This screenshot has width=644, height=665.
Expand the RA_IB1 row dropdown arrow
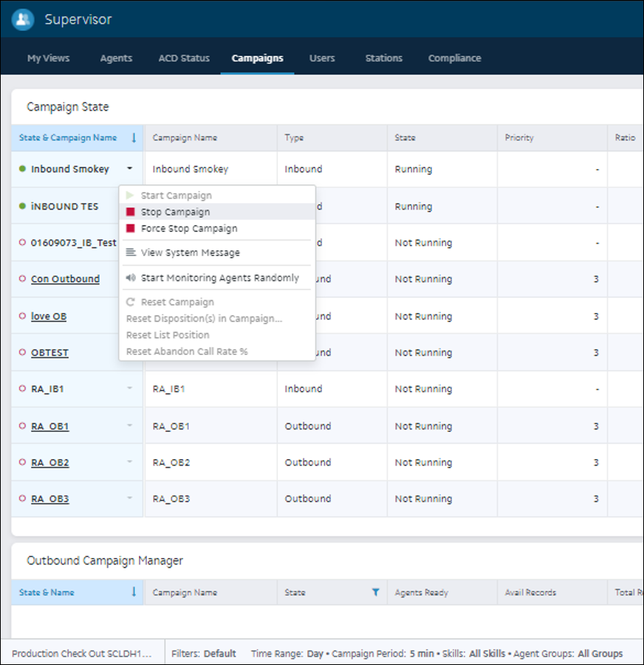click(x=130, y=389)
